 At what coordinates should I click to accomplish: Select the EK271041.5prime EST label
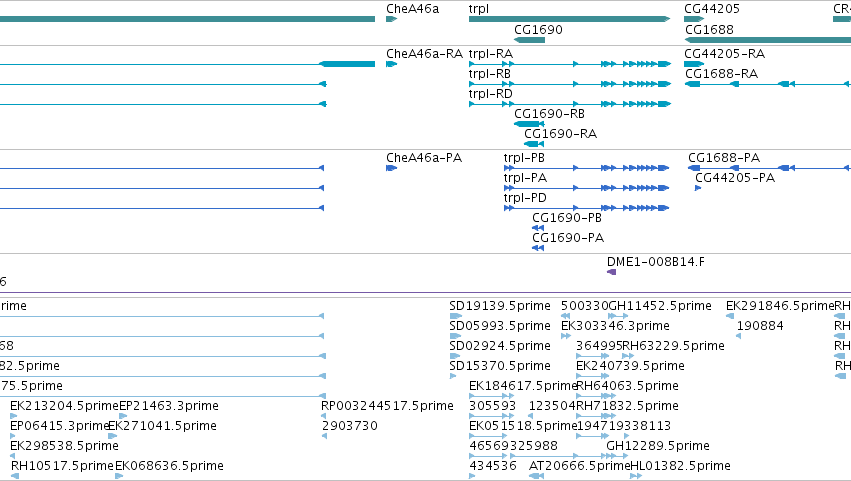click(162, 426)
